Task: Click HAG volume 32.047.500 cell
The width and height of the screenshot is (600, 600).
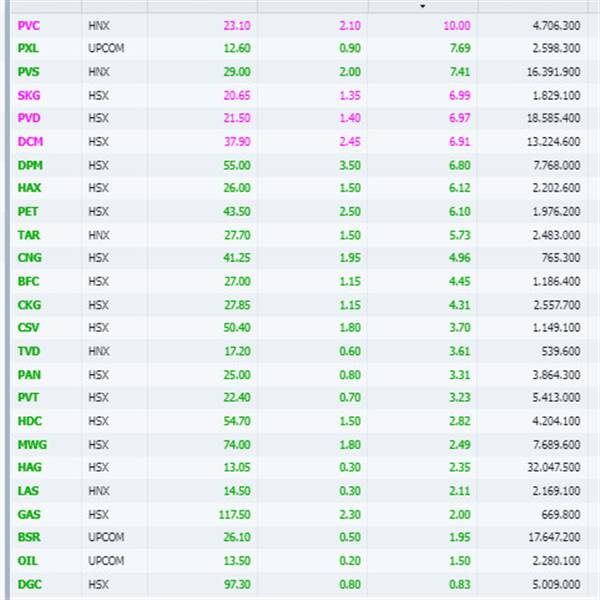Action: (554, 467)
